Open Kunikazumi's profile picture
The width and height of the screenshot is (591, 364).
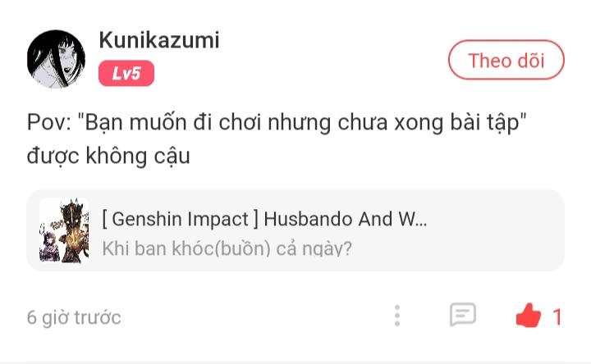(56, 59)
